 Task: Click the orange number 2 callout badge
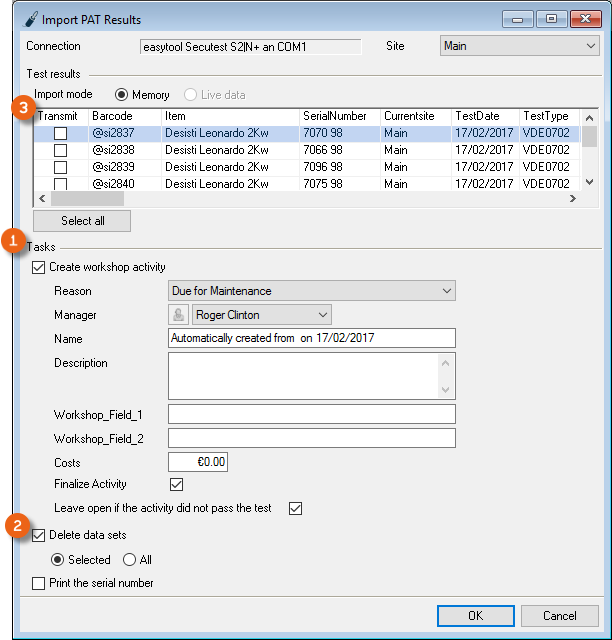point(17,526)
